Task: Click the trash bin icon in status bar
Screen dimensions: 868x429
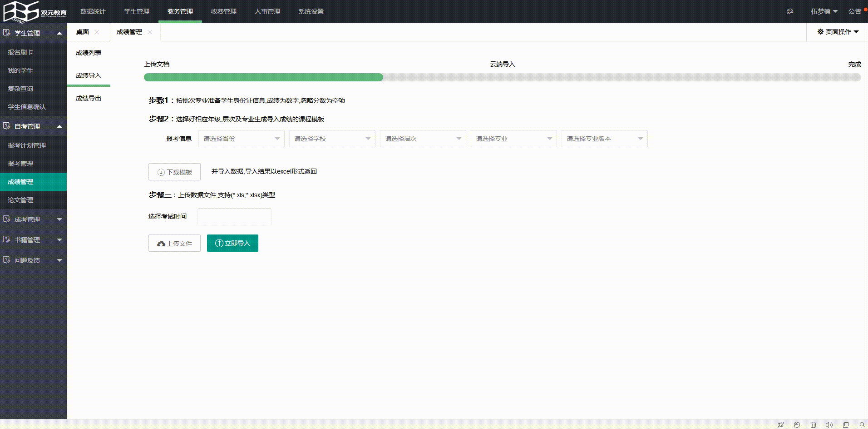Action: [813, 424]
